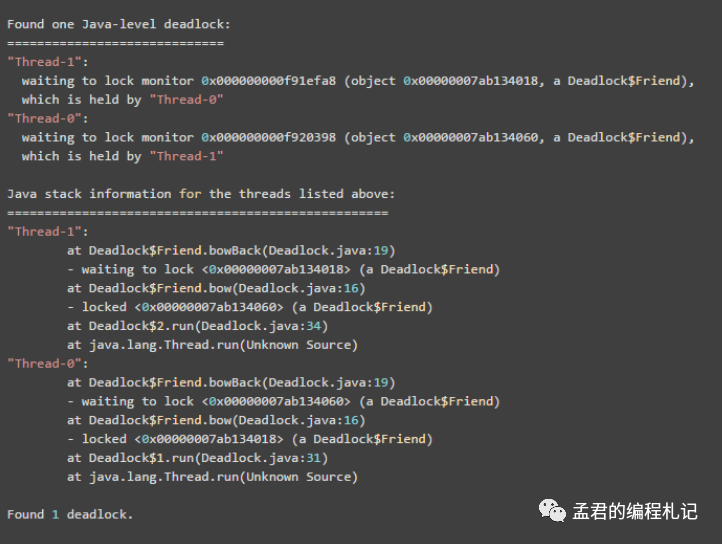Screen dimensions: 722x544
Task: Click the 孟君的编程札记 watermark text
Action: (635, 512)
